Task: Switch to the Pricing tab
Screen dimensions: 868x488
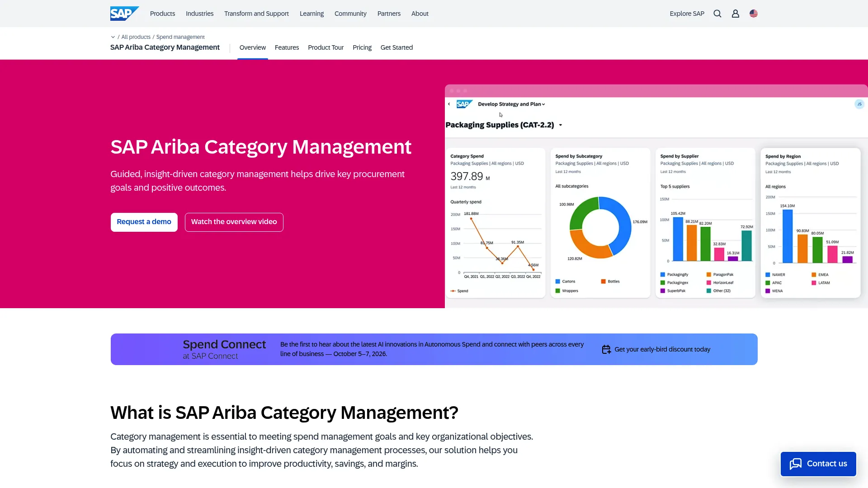Action: click(x=362, y=47)
